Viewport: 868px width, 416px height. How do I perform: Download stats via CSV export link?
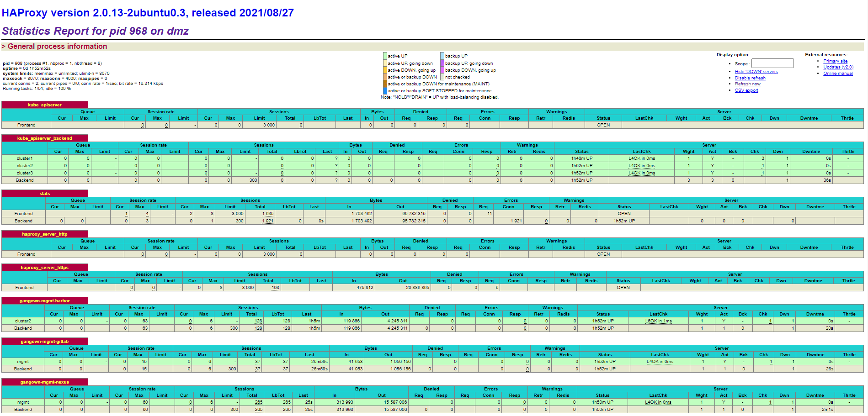pos(746,90)
